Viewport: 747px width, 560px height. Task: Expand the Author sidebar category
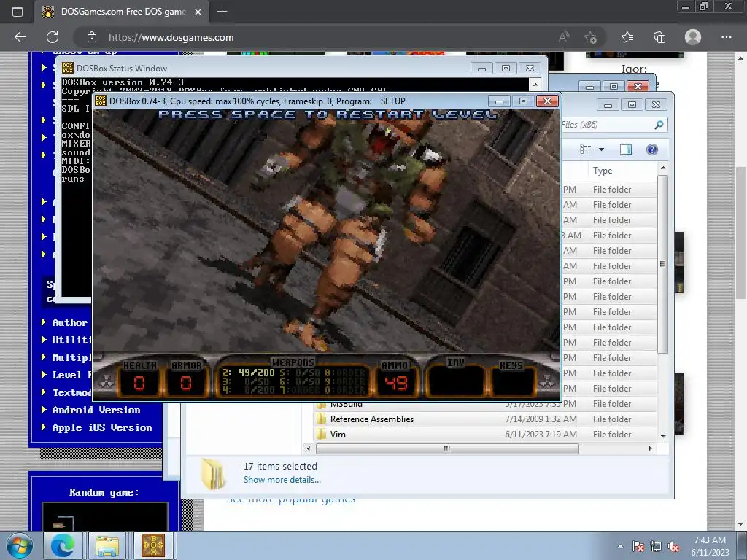click(44, 322)
